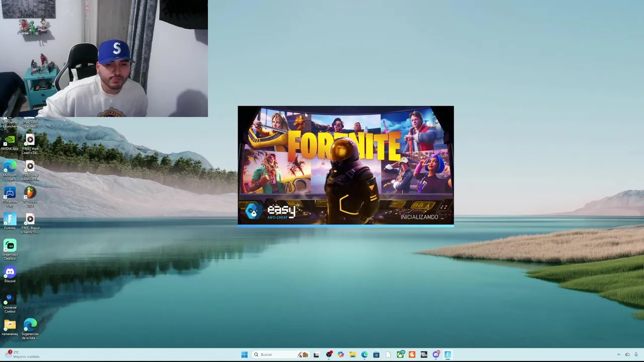This screenshot has height=362, width=644.
Task: Click the blank document taskbar icon
Action: (x=388, y=354)
